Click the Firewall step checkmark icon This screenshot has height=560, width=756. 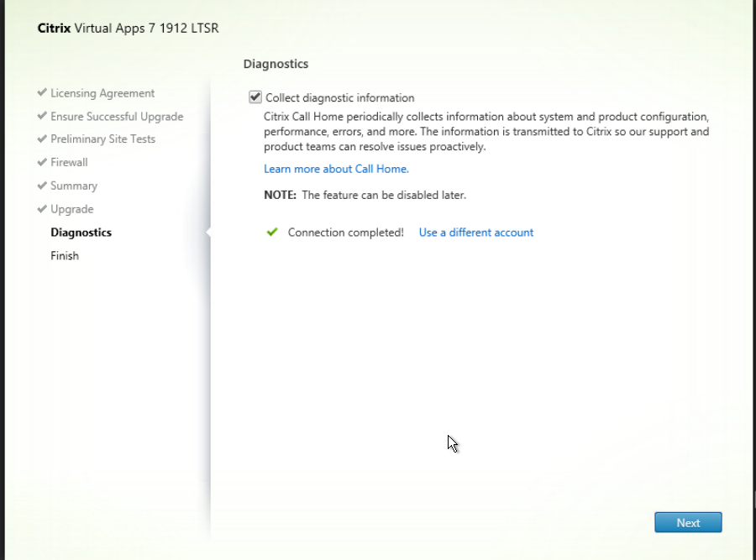tap(42, 162)
